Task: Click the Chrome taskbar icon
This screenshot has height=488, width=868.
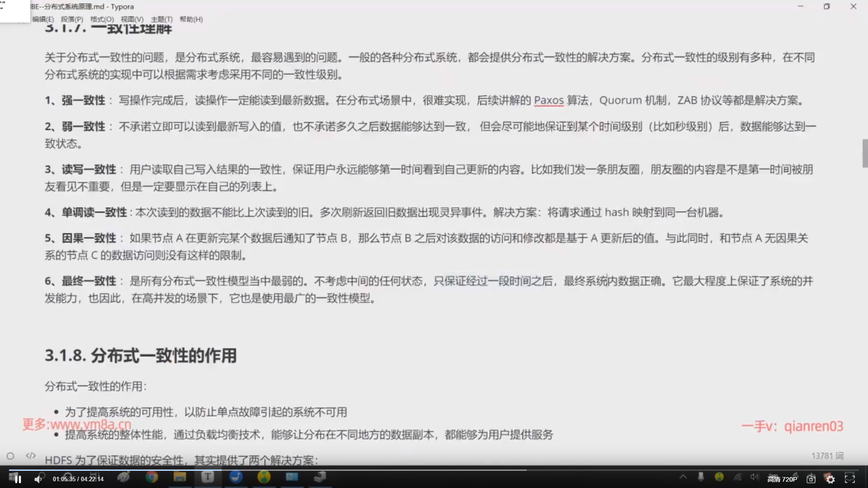Action: coord(151,477)
